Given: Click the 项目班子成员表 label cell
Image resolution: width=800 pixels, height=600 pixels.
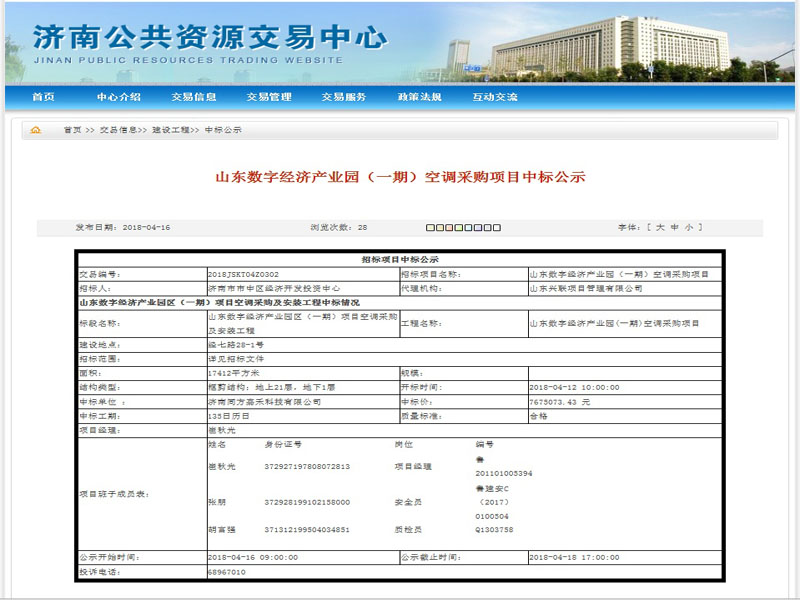Looking at the screenshot, I should click(142, 494).
